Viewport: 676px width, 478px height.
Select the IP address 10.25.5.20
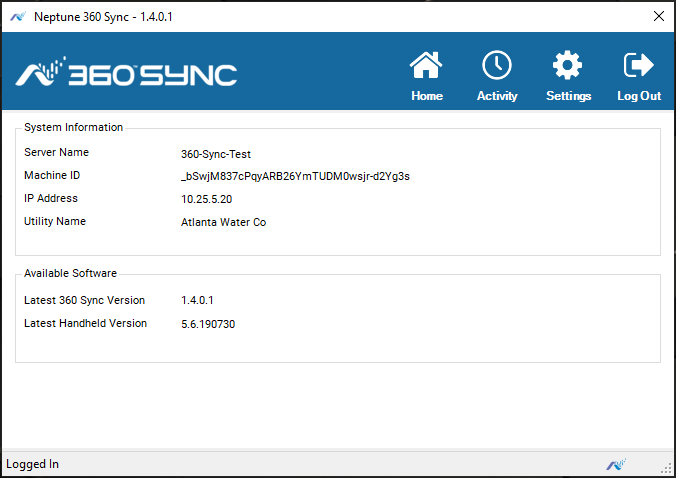click(x=207, y=199)
